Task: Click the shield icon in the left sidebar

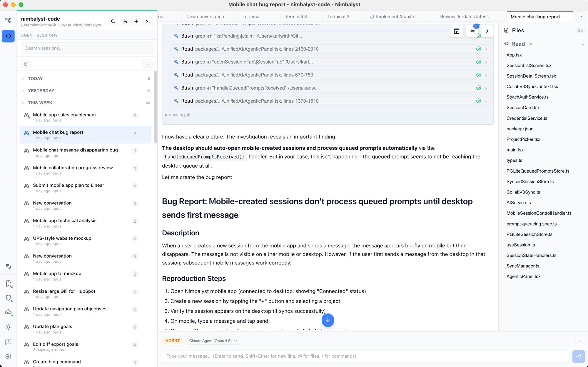Action: point(8,298)
